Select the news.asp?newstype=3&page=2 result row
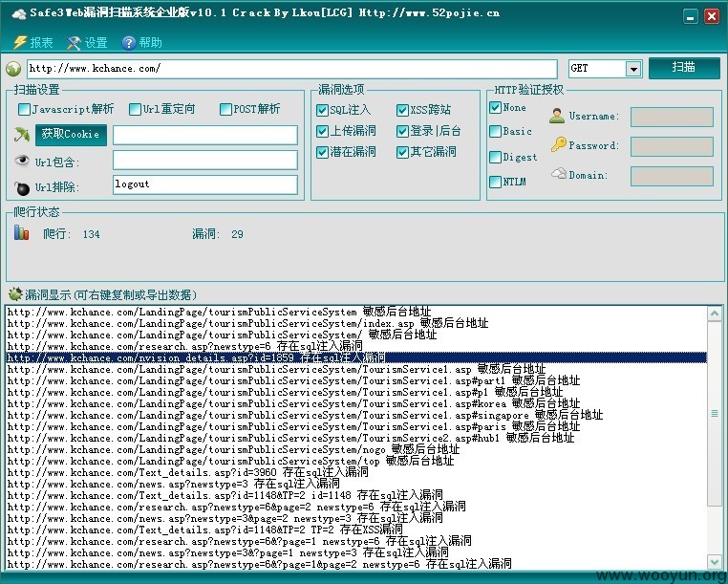The height and width of the screenshot is (584, 728). 356,518
